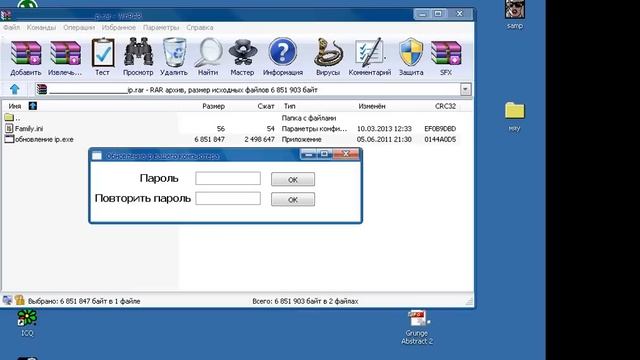
Task: Click the archive path text field
Action: [247, 89]
